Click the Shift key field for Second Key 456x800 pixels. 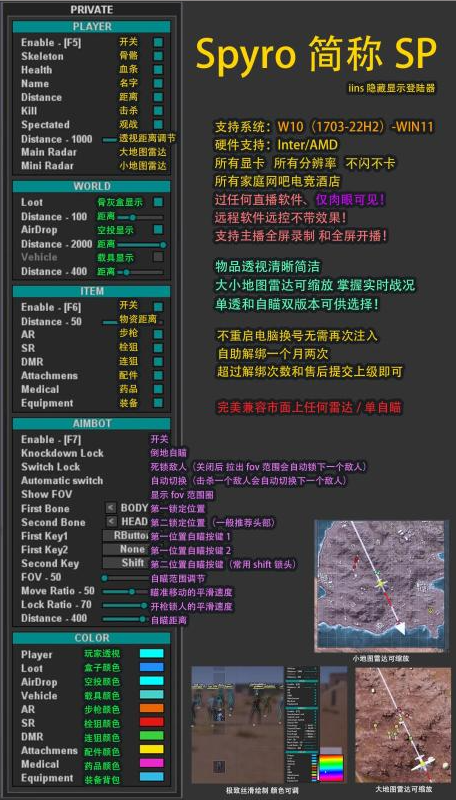[x=126, y=563]
